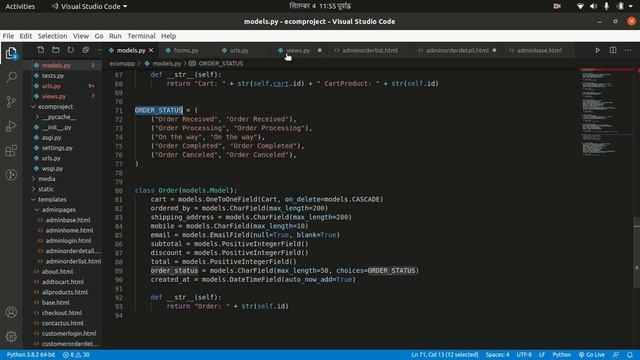Image resolution: width=640 pixels, height=360 pixels.
Task: Open the Accounts icon in activity bar
Action: [x=11, y=312]
